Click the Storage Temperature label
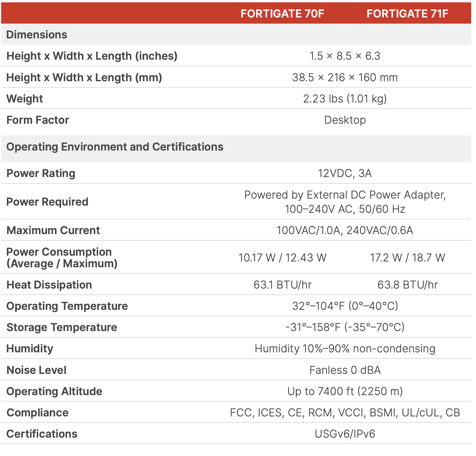Screen dimensions: 476x456 [62, 327]
